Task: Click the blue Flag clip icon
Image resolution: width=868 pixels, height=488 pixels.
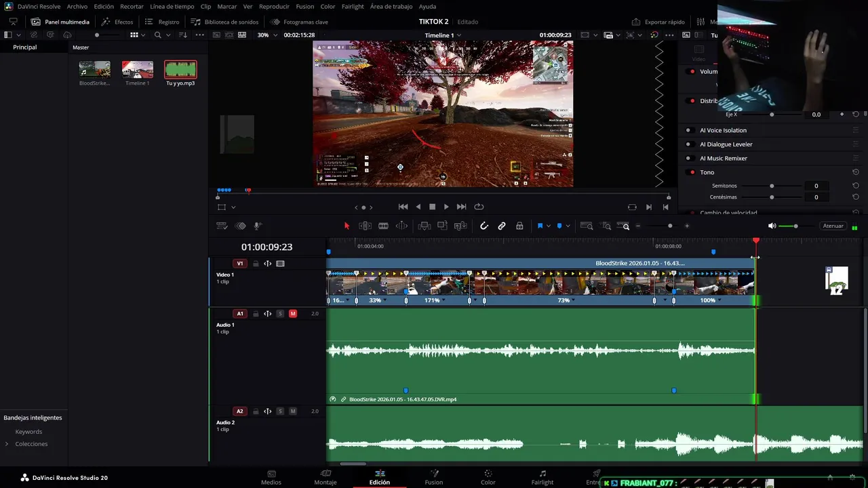Action: pyautogui.click(x=540, y=226)
